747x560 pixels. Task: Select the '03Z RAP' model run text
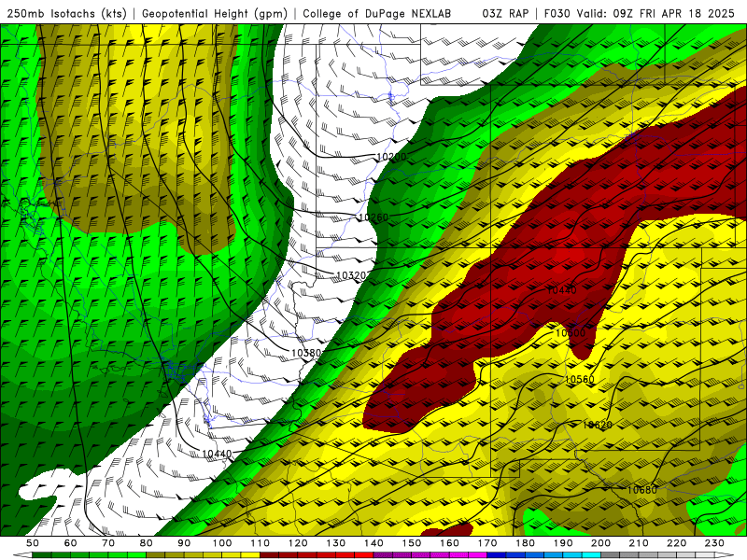505,14
